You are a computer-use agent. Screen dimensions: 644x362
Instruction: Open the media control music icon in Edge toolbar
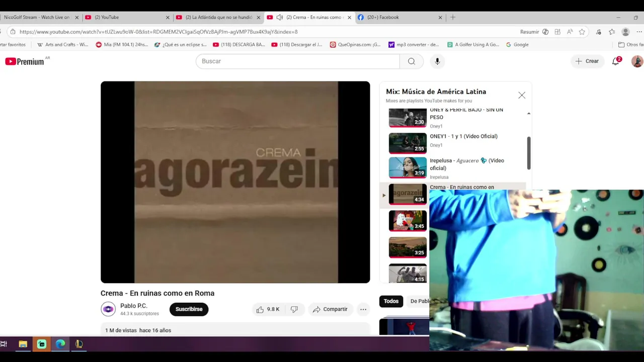click(598, 32)
